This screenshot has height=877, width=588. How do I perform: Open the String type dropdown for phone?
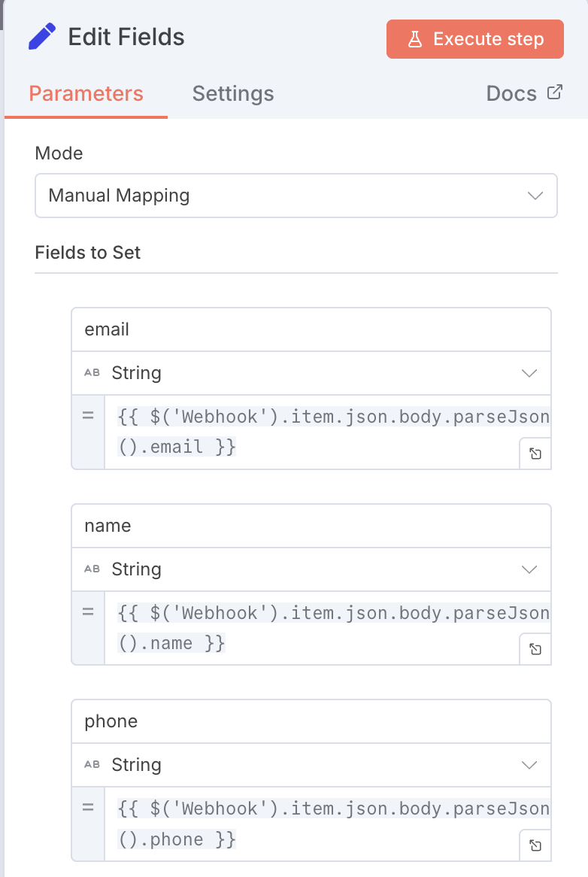click(x=311, y=765)
